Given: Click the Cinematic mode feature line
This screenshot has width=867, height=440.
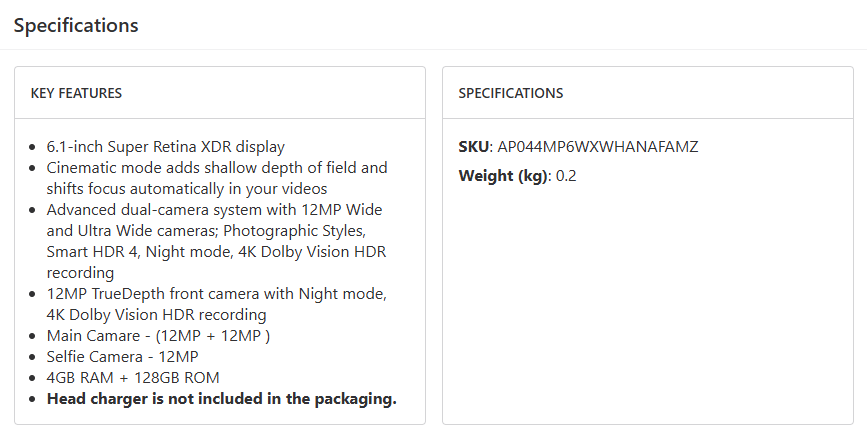Looking at the screenshot, I should pos(217,168).
